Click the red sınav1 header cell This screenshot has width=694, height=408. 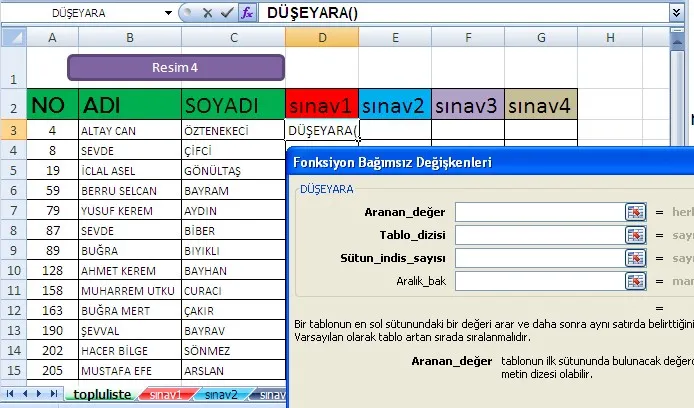(322, 105)
